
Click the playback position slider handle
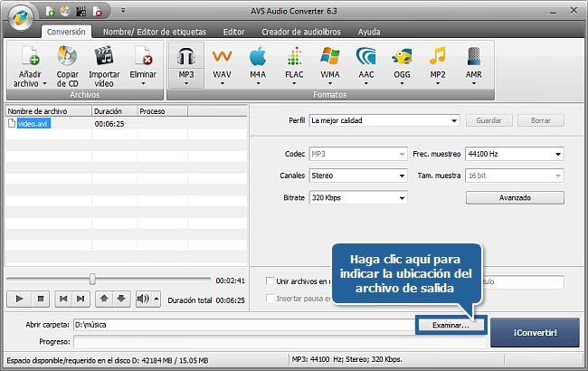click(x=91, y=280)
